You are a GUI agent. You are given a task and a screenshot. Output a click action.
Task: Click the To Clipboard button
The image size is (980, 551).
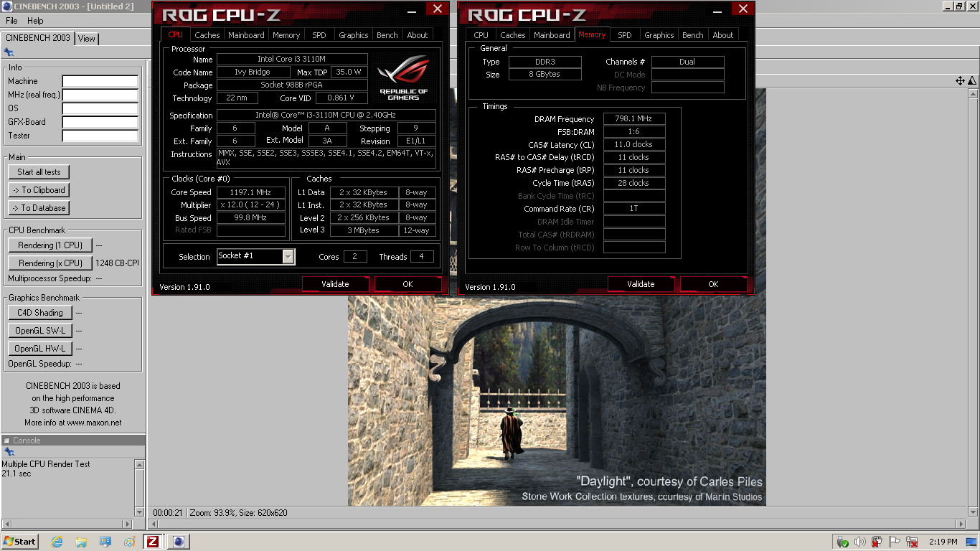(39, 190)
